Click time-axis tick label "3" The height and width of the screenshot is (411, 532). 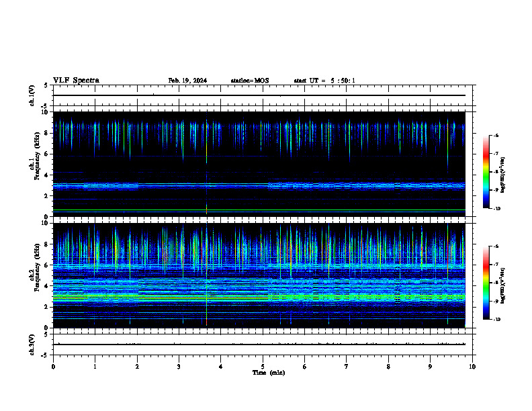179,367
